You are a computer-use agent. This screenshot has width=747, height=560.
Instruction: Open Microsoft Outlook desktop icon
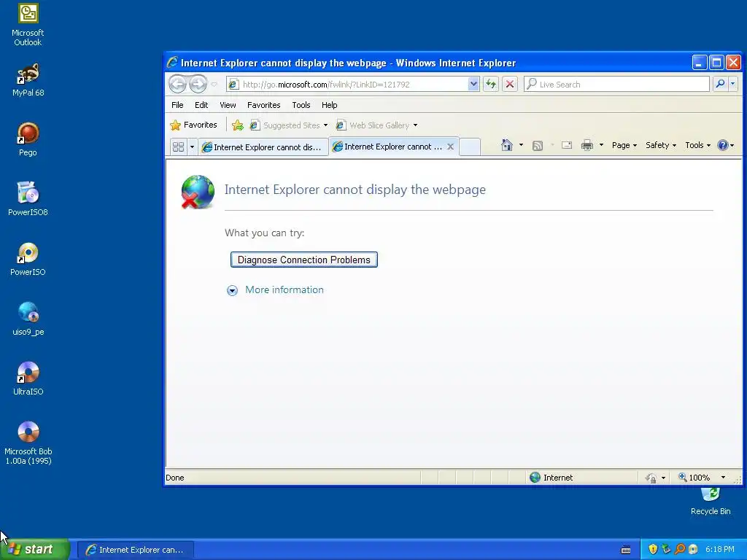click(x=28, y=25)
